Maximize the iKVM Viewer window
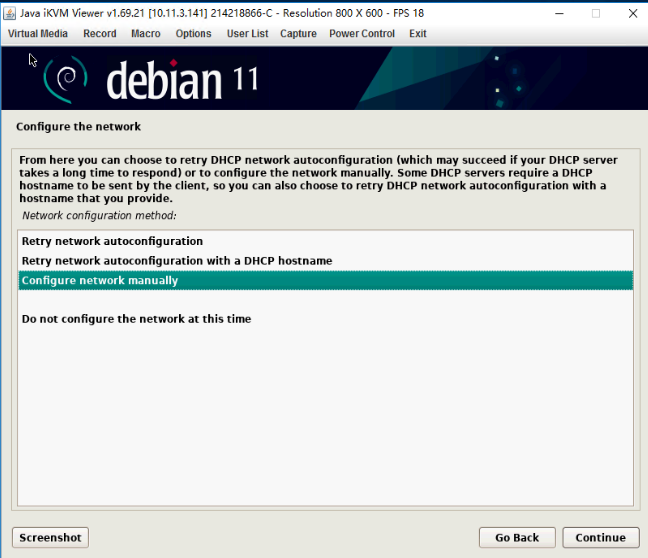This screenshot has width=648, height=558. (596, 13)
